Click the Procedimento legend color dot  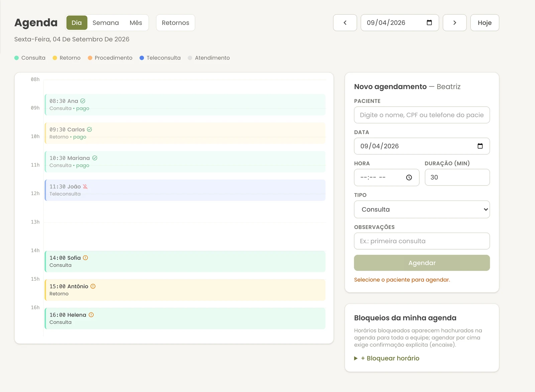[x=90, y=58]
